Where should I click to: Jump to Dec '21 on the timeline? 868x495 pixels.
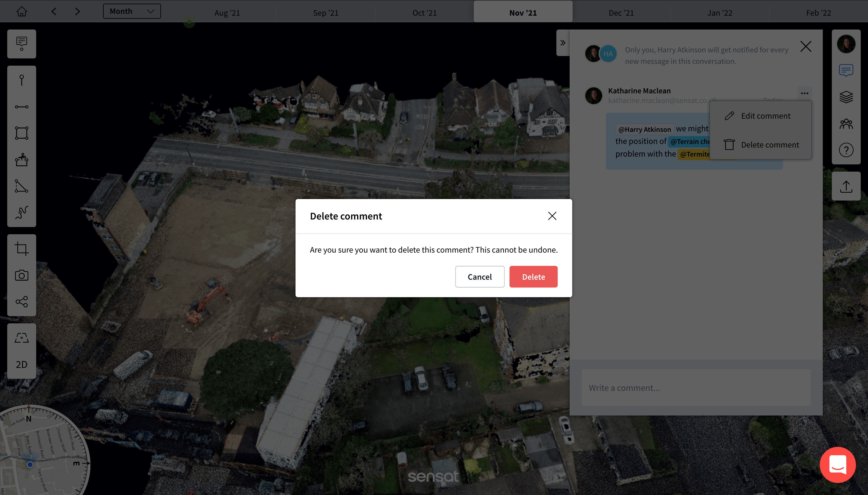pos(621,13)
